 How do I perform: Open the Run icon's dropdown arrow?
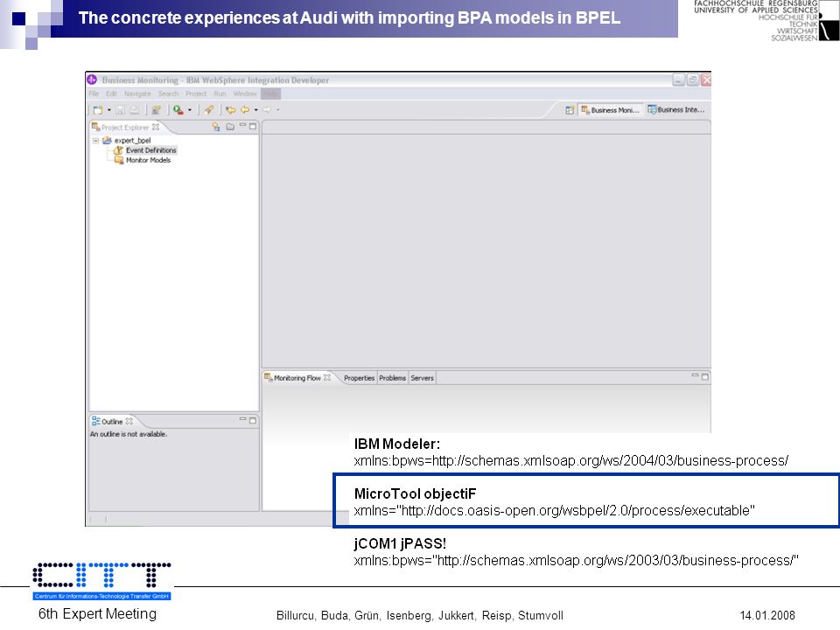tap(190, 110)
